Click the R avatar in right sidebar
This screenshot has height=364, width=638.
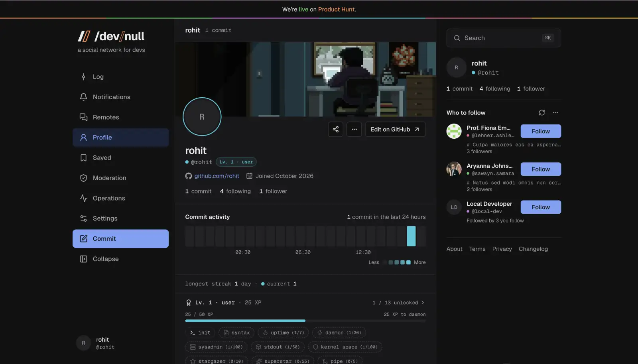456,68
